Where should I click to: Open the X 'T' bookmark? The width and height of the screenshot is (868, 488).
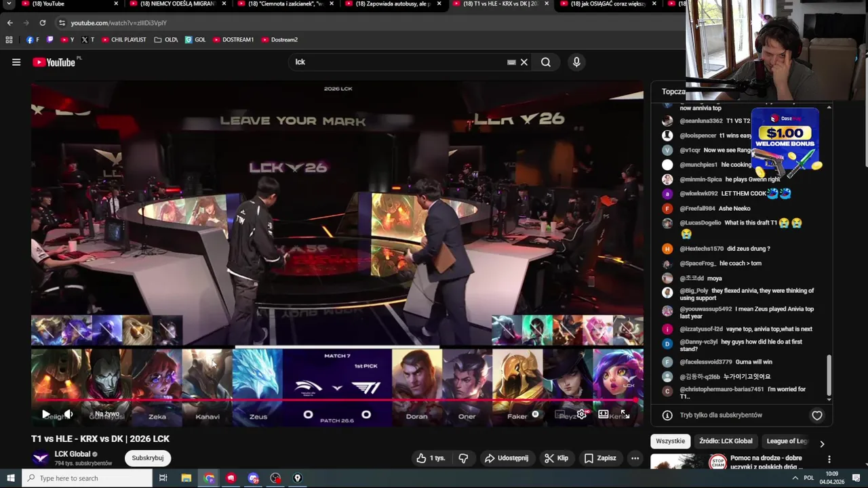tap(87, 40)
